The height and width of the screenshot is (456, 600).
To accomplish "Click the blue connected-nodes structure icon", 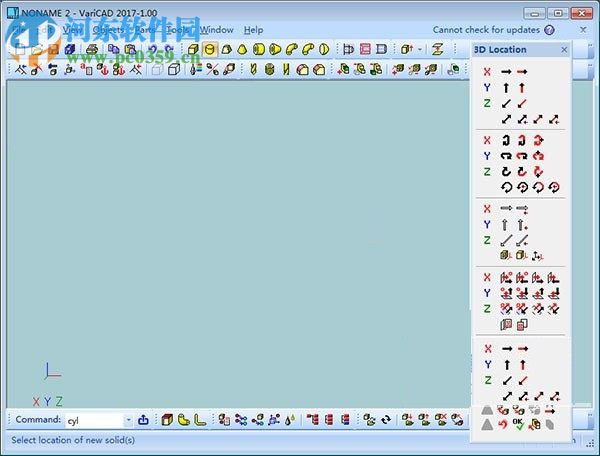I will pyautogui.click(x=241, y=420).
